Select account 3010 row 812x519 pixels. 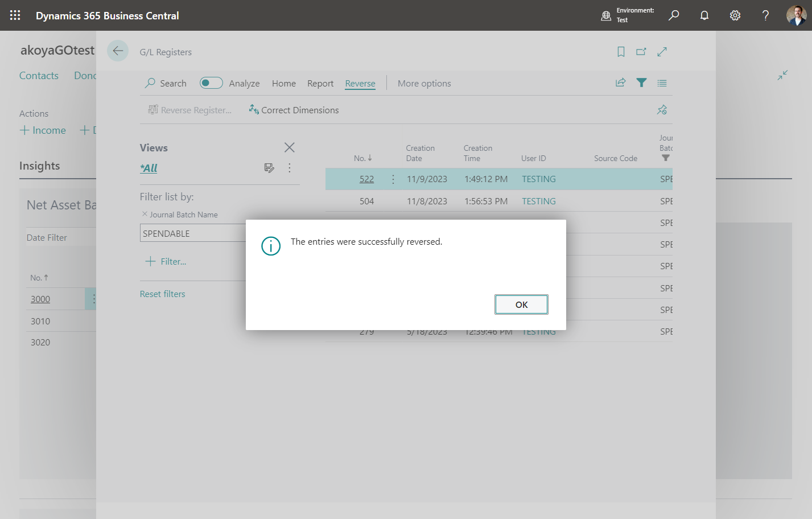pos(40,321)
